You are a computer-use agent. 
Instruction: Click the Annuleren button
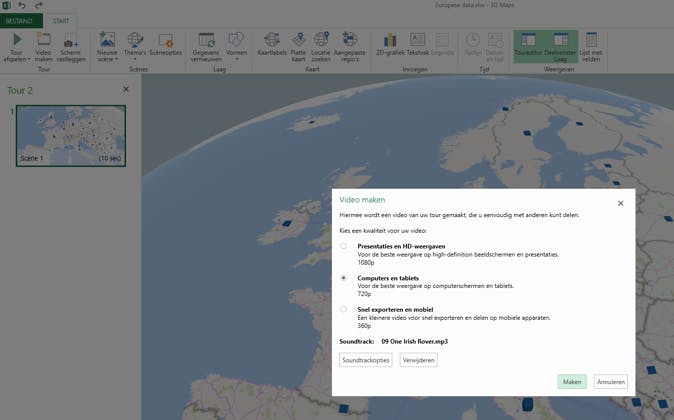click(x=611, y=382)
